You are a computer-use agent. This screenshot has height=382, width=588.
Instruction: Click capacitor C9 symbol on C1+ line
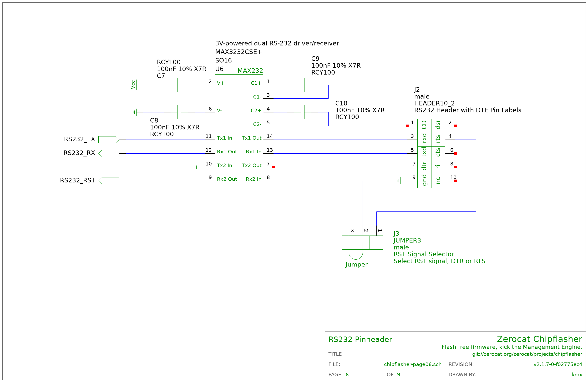tap(303, 85)
